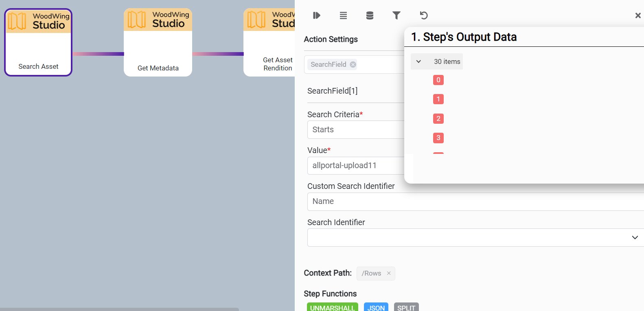Open the list lines toolbar icon
This screenshot has width=644, height=311.
click(343, 15)
